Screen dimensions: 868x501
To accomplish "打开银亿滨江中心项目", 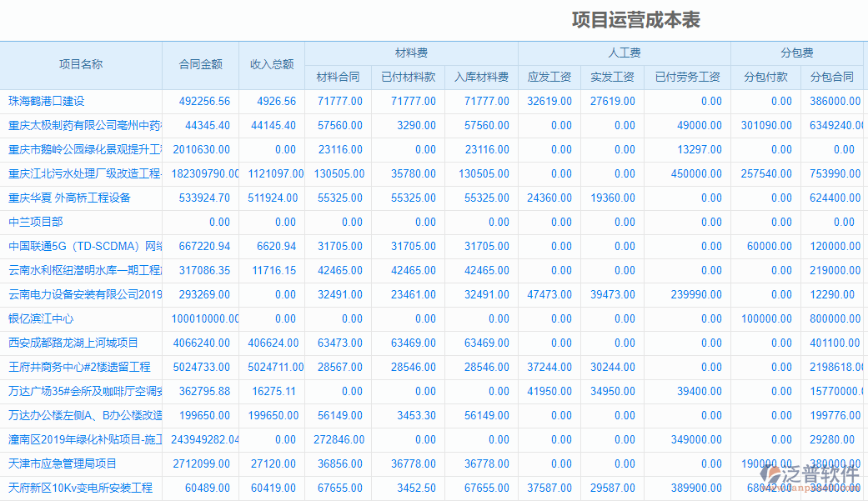I will click(x=40, y=318).
